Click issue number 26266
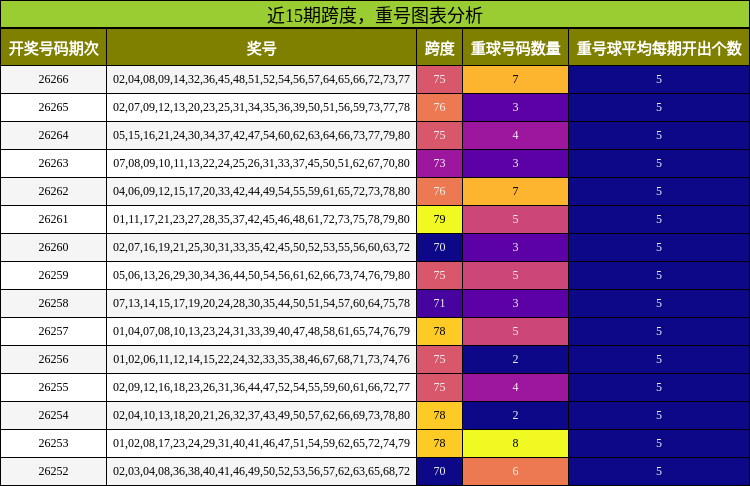 (x=54, y=79)
